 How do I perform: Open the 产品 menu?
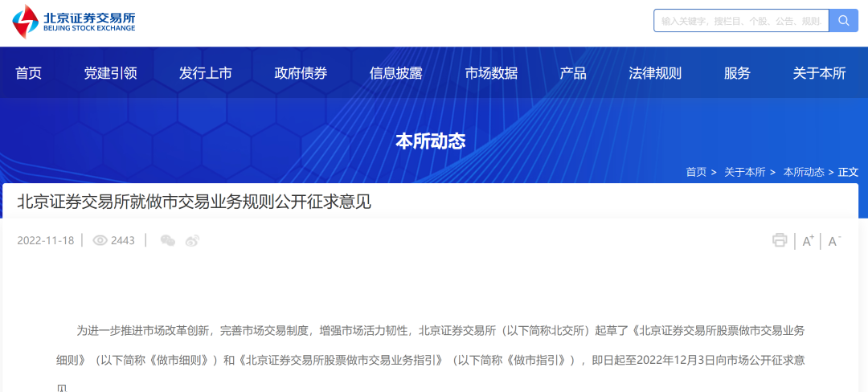coord(573,73)
